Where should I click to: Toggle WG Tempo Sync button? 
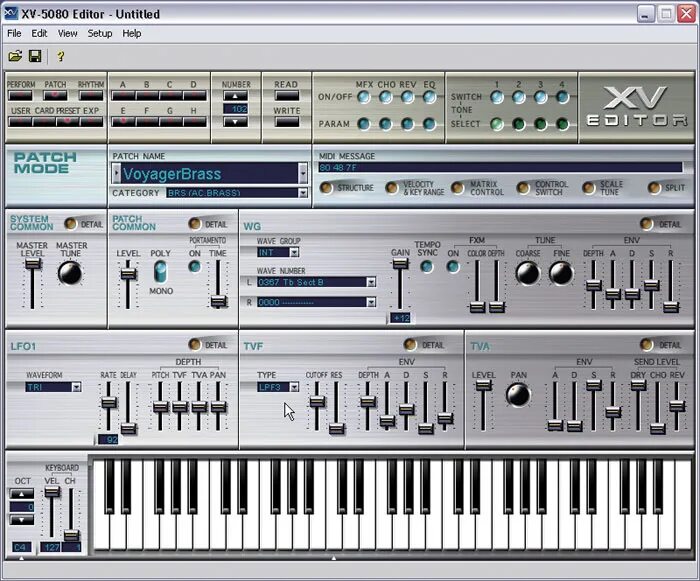tap(427, 267)
